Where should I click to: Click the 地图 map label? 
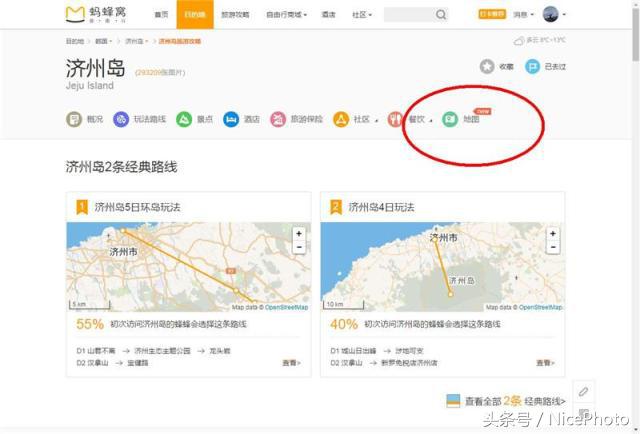pyautogui.click(x=471, y=119)
